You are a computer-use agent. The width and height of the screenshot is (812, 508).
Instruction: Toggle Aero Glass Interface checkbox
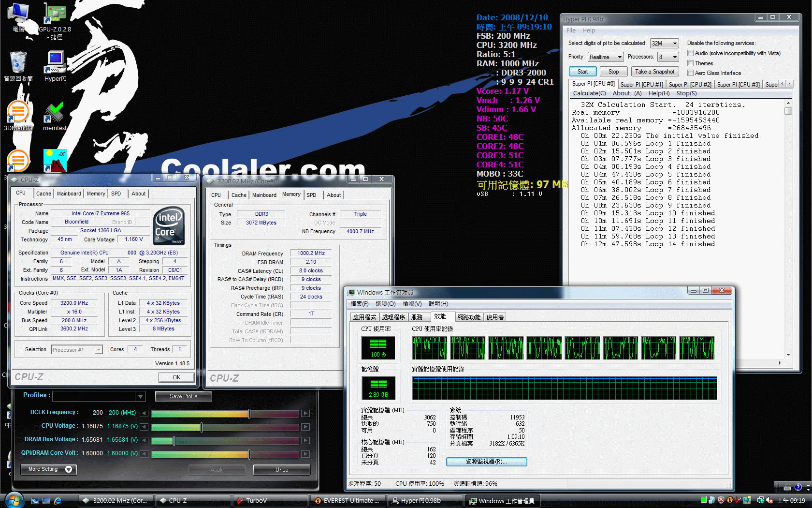pyautogui.click(x=691, y=73)
